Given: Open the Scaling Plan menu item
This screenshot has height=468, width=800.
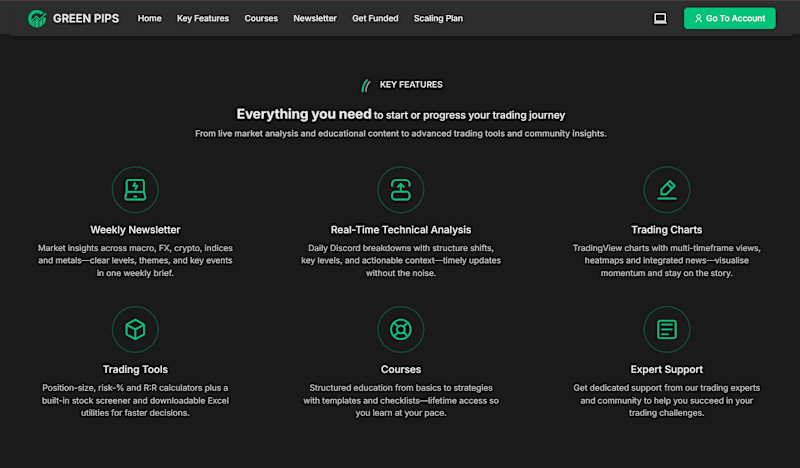Looking at the screenshot, I should click(x=438, y=18).
